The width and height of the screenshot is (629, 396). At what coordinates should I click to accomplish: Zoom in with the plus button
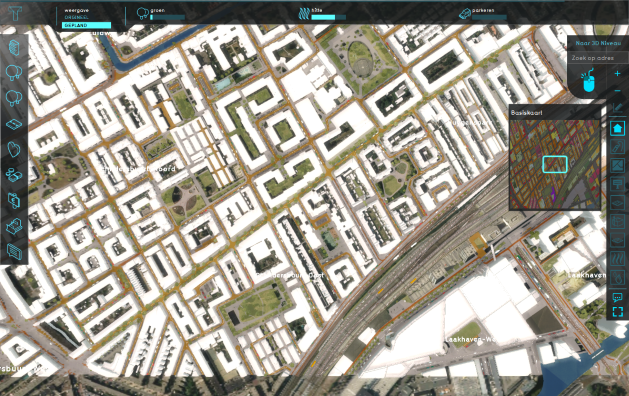tap(617, 73)
